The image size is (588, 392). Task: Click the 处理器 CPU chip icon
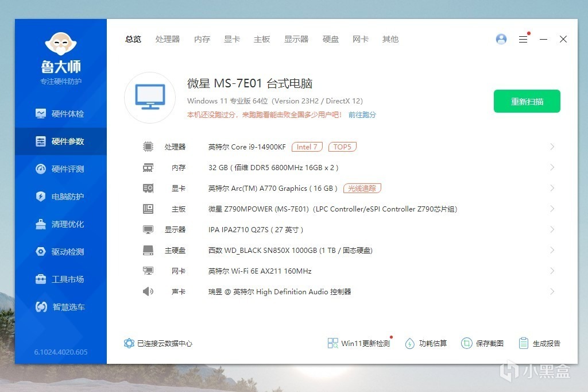[148, 147]
